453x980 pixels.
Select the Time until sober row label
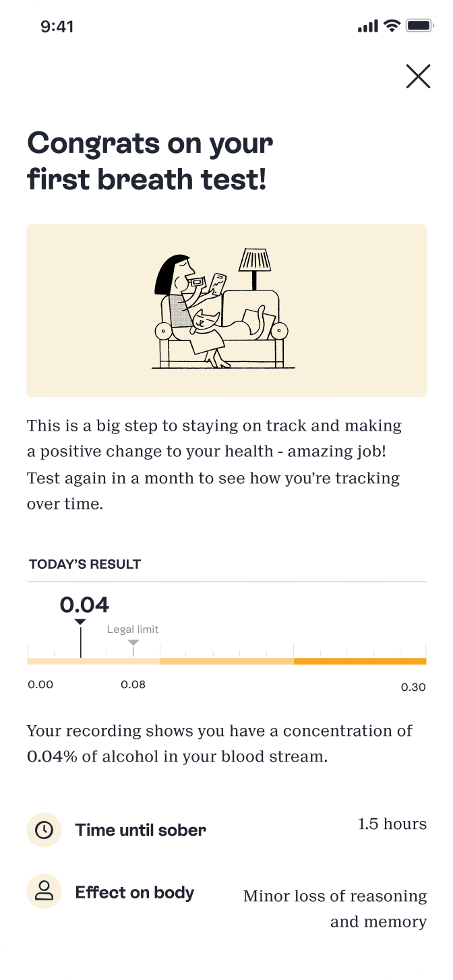click(140, 830)
